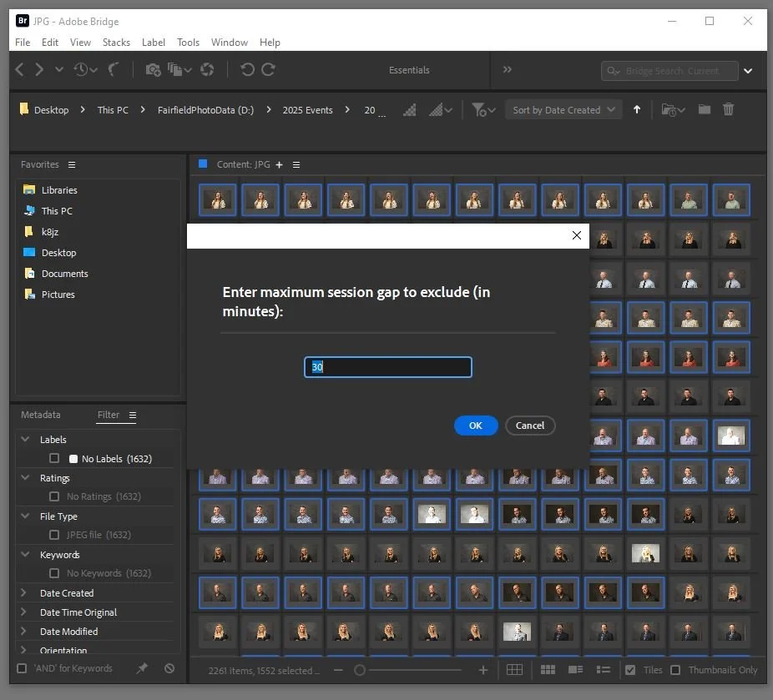Viewport: 773px width, 700px height.
Task: Click the lock thumbnail grid icon
Action: tap(514, 670)
